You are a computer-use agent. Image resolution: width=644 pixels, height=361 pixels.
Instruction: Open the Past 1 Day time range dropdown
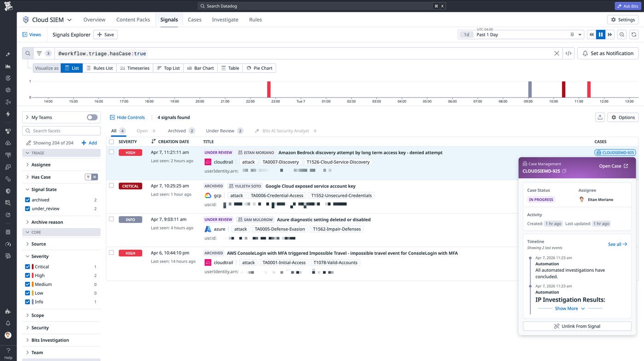pyautogui.click(x=521, y=34)
